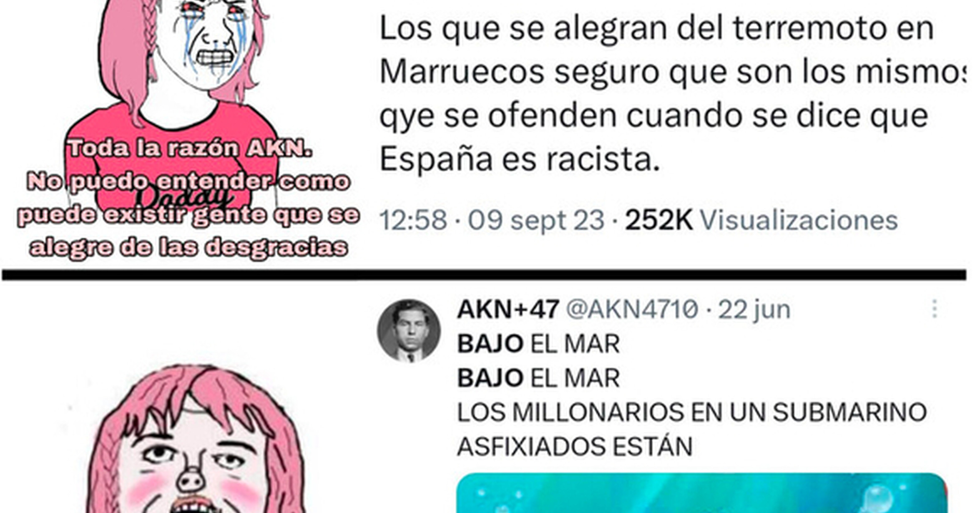Click the 252K Visualizaciones counter
Image resolution: width=980 pixels, height=513 pixels.
pos(761,220)
